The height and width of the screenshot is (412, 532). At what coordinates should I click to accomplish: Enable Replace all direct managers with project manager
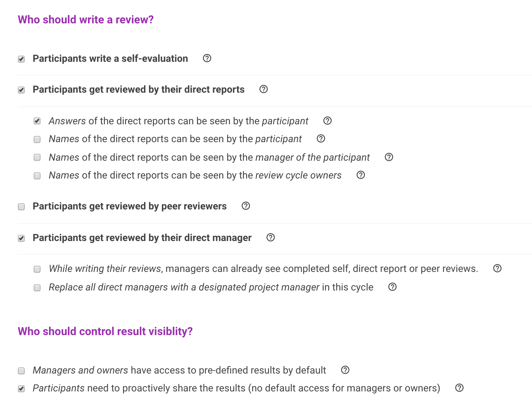coord(37,288)
